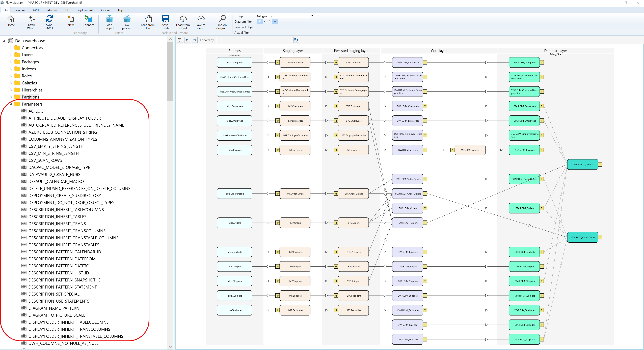
Task: Open the Deployment tab
Action: (85, 10)
